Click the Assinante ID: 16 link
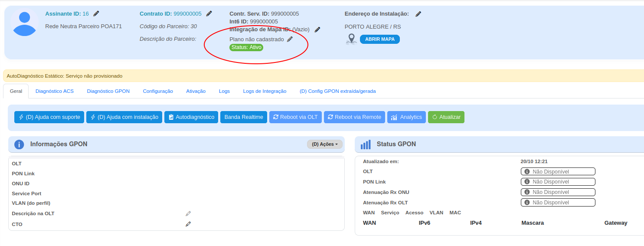 tap(67, 14)
